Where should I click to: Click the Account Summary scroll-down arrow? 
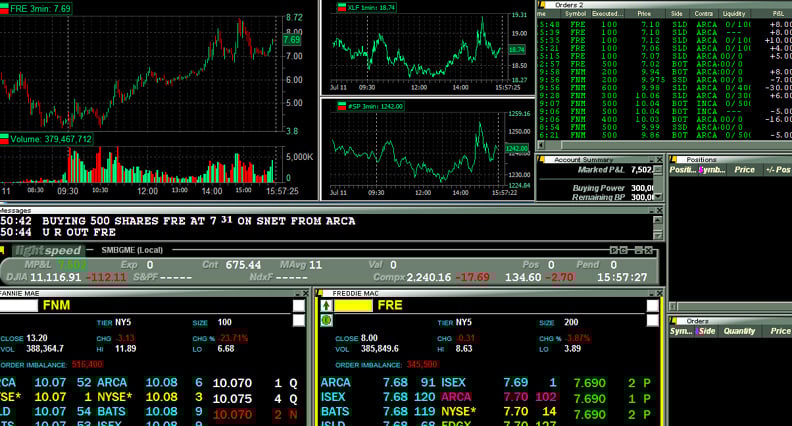pos(658,197)
